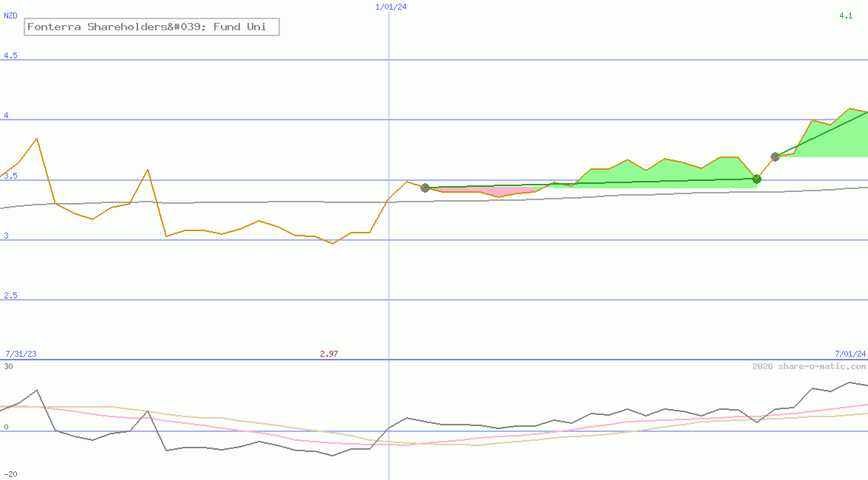This screenshot has width=868, height=480.
Task: Click the NZD currency label
Action: click(x=10, y=16)
